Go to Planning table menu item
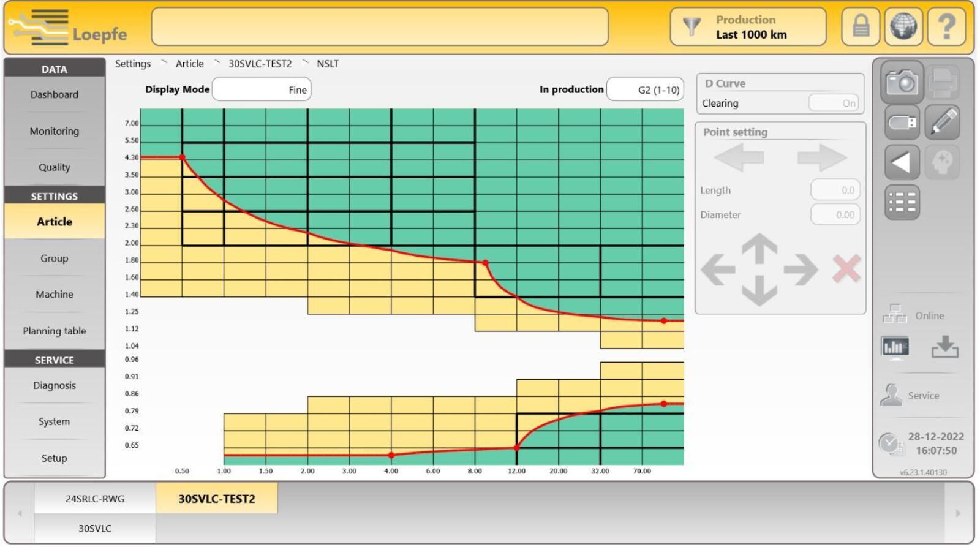The width and height of the screenshot is (980, 547). coord(55,331)
